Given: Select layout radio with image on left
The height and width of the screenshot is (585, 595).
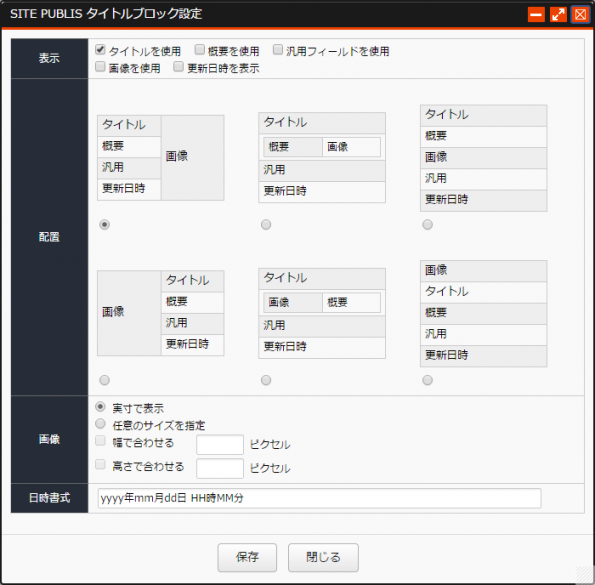Looking at the screenshot, I should pyautogui.click(x=104, y=380).
